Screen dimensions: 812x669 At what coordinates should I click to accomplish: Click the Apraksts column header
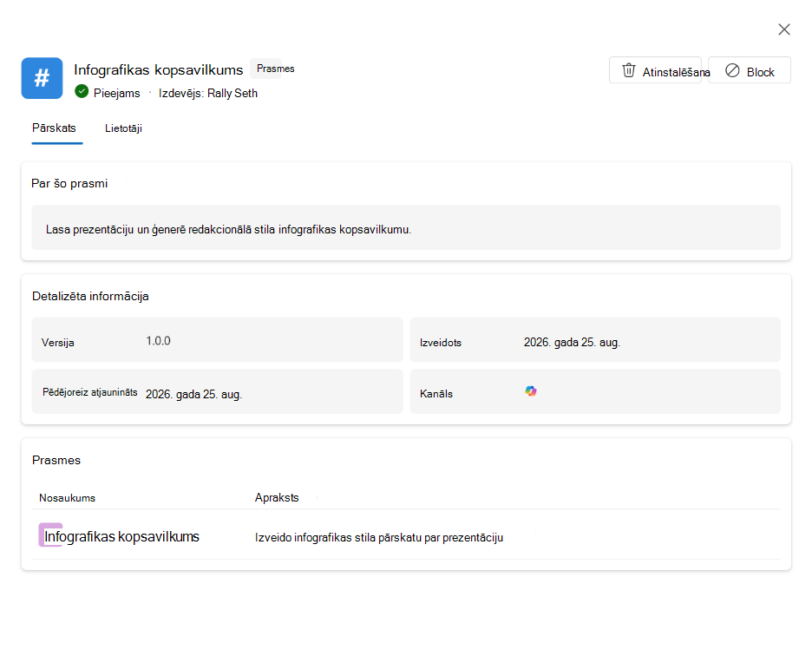(277, 497)
